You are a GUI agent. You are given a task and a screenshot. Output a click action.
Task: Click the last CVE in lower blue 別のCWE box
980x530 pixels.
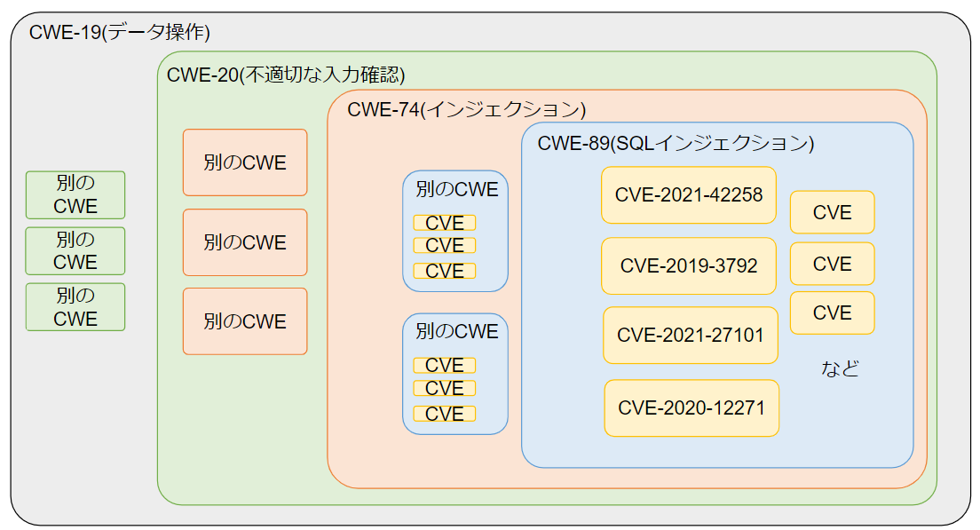445,414
